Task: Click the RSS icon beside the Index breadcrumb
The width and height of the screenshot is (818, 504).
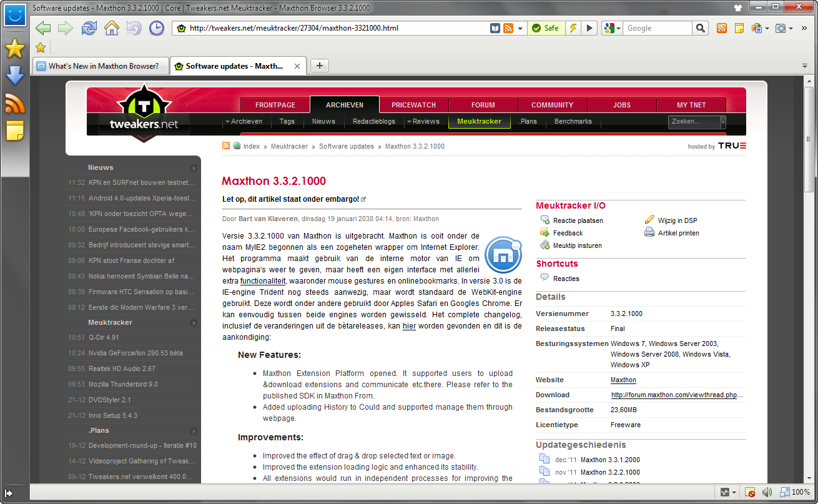Action: tap(226, 146)
